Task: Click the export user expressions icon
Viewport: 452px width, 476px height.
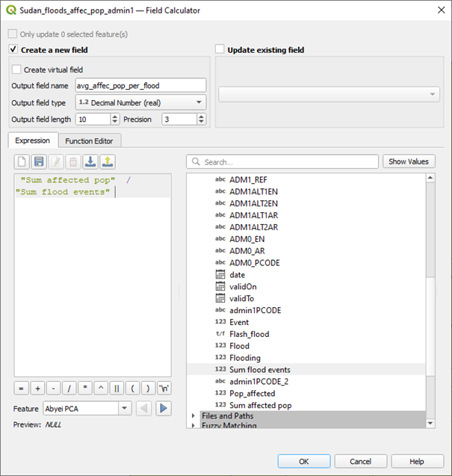Action: pos(108,161)
